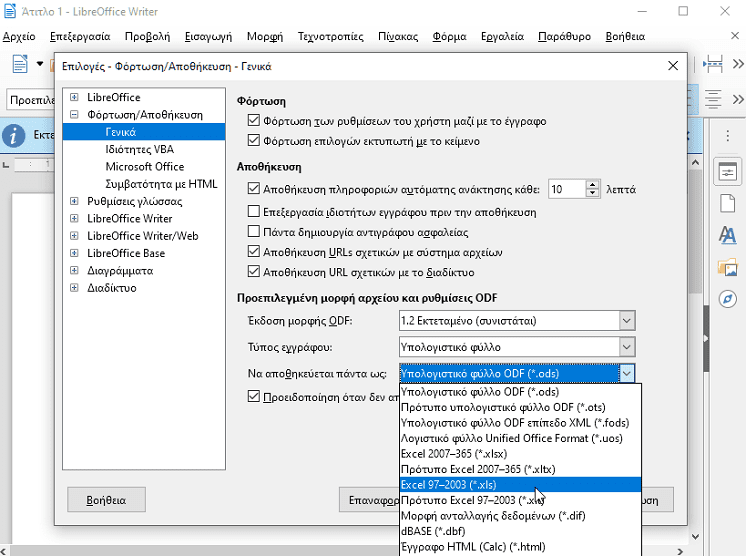Expand hidden toolbar items via double chevron

(x=738, y=64)
